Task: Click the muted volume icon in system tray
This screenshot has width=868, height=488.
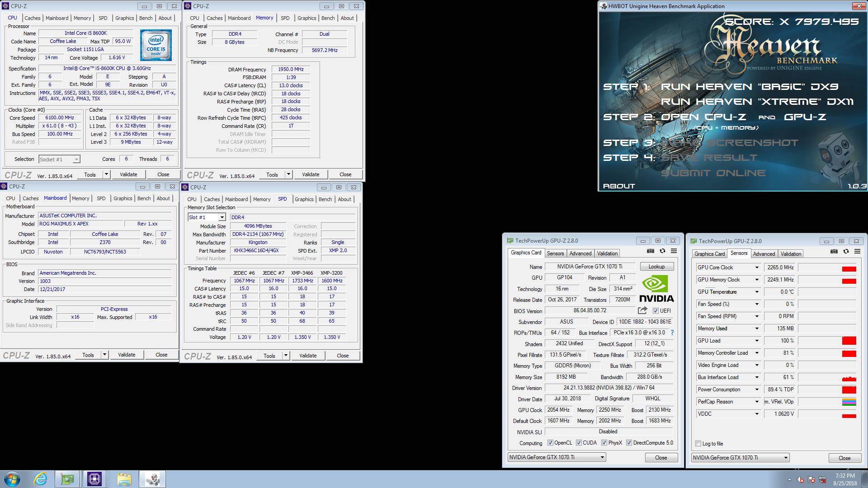Action: click(801, 480)
